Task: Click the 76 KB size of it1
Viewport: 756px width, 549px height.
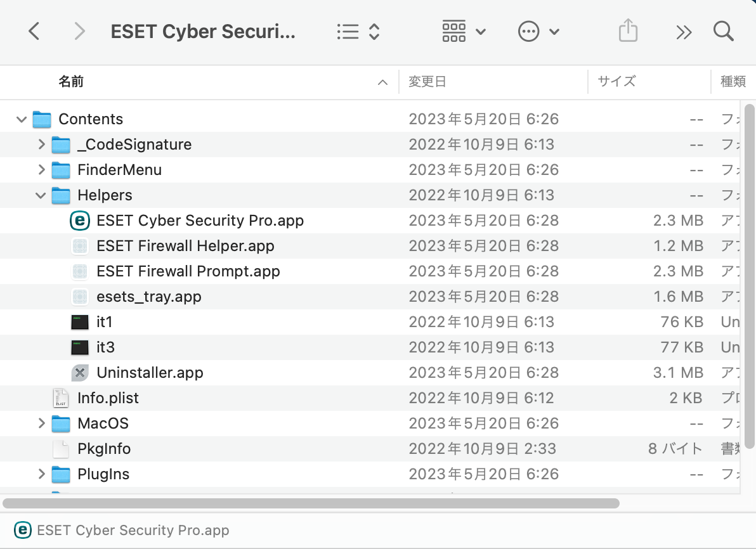Action: tap(682, 322)
